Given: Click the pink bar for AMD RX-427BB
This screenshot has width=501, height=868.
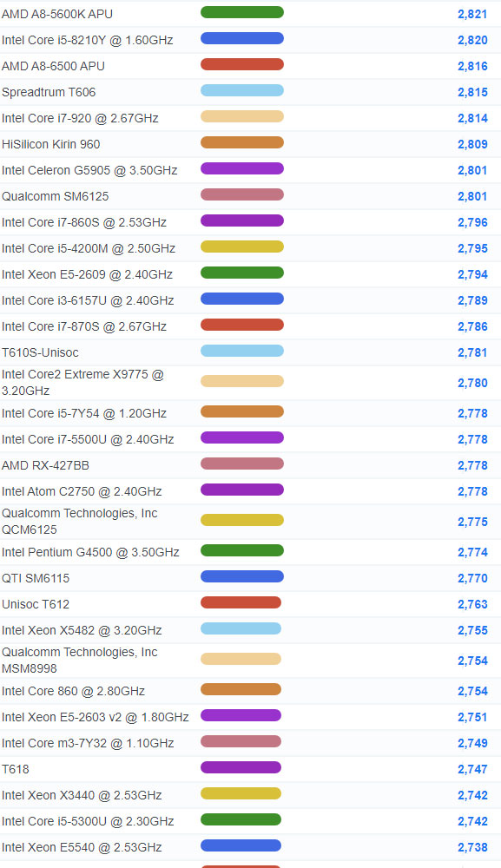Looking at the screenshot, I should pyautogui.click(x=242, y=464).
